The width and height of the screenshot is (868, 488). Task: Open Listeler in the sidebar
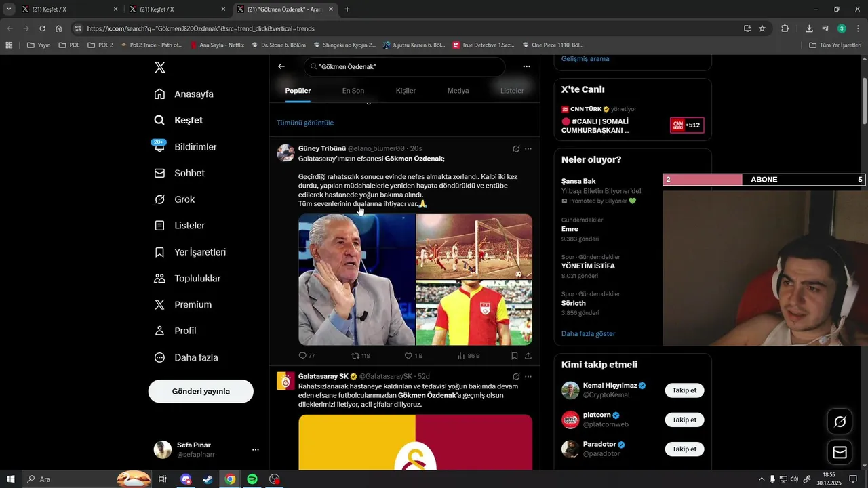point(180,226)
